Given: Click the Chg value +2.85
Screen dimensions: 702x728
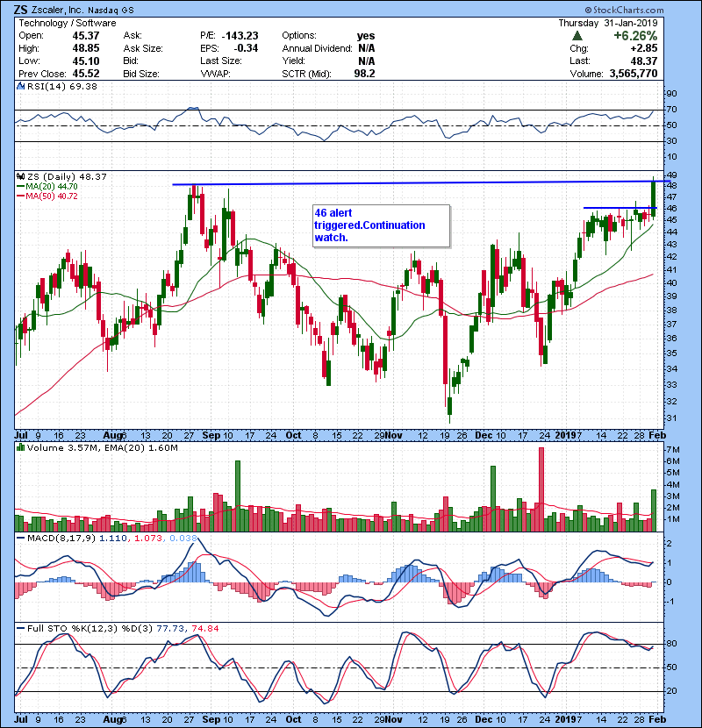Looking at the screenshot, I should coord(644,48).
